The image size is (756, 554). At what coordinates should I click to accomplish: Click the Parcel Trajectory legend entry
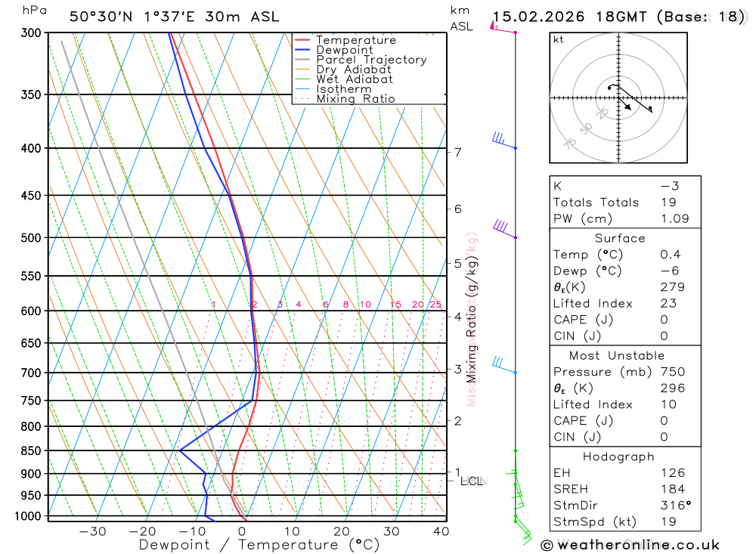(x=361, y=60)
